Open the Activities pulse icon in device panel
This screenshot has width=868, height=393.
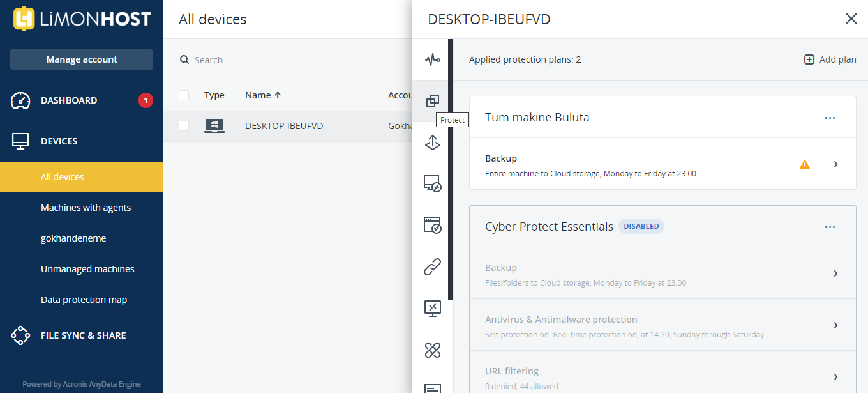tap(433, 59)
